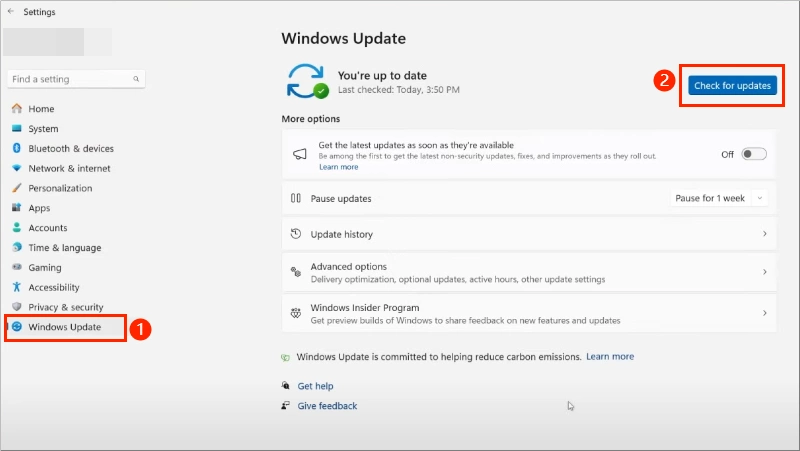Click the 'You're up to date' status text
This screenshot has height=451, width=800.
click(x=382, y=76)
